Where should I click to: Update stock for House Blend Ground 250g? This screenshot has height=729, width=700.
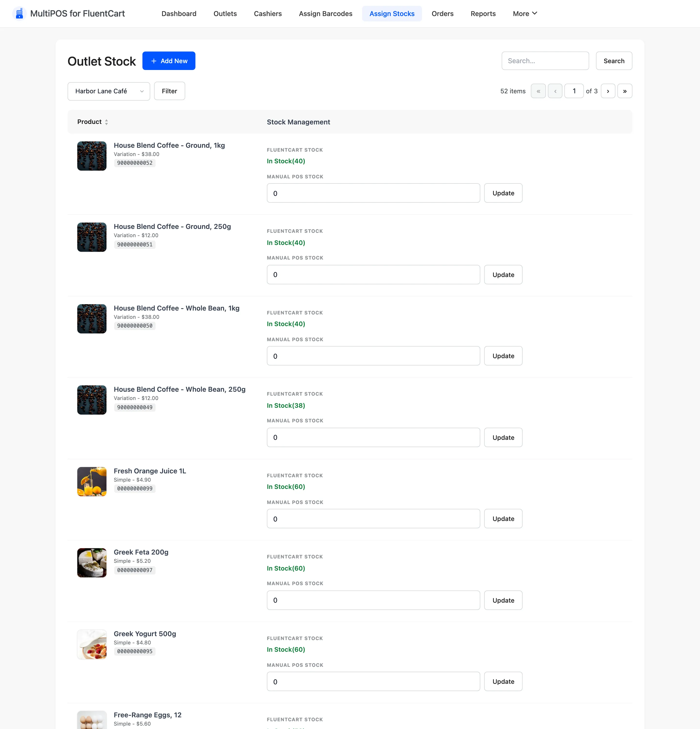(x=503, y=275)
